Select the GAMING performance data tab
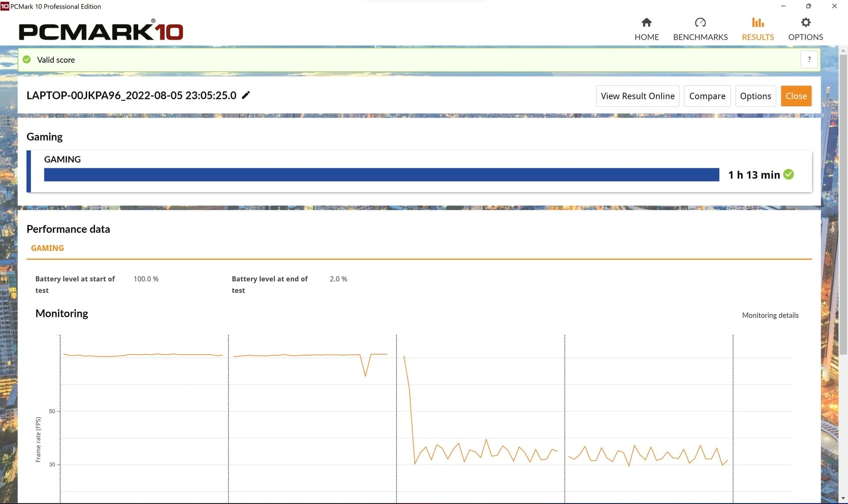The height and width of the screenshot is (504, 848). 47,248
